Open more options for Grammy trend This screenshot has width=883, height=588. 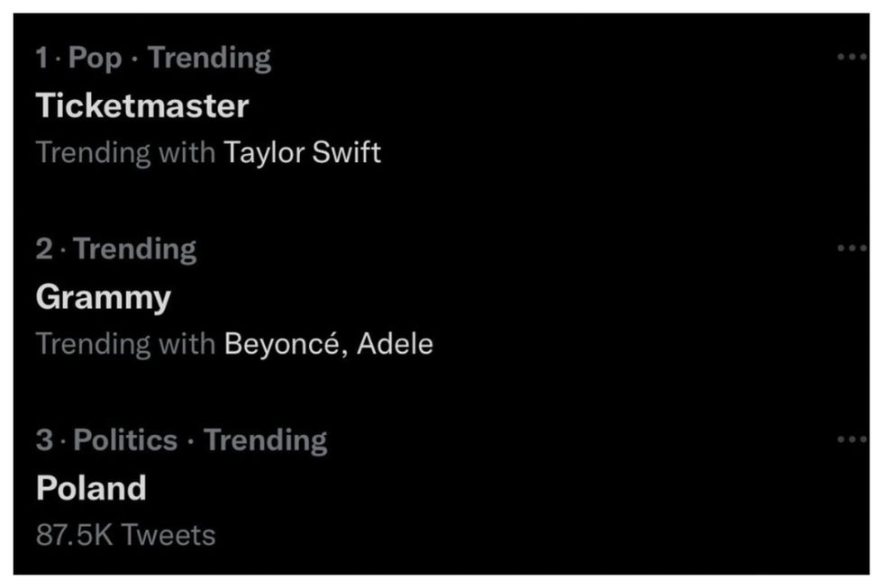point(851,249)
